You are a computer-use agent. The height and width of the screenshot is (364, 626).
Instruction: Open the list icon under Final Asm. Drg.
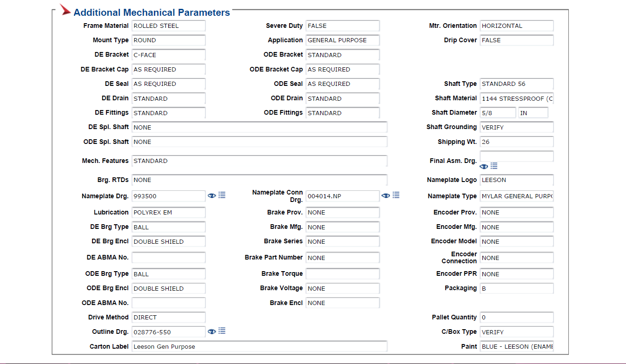[494, 166]
